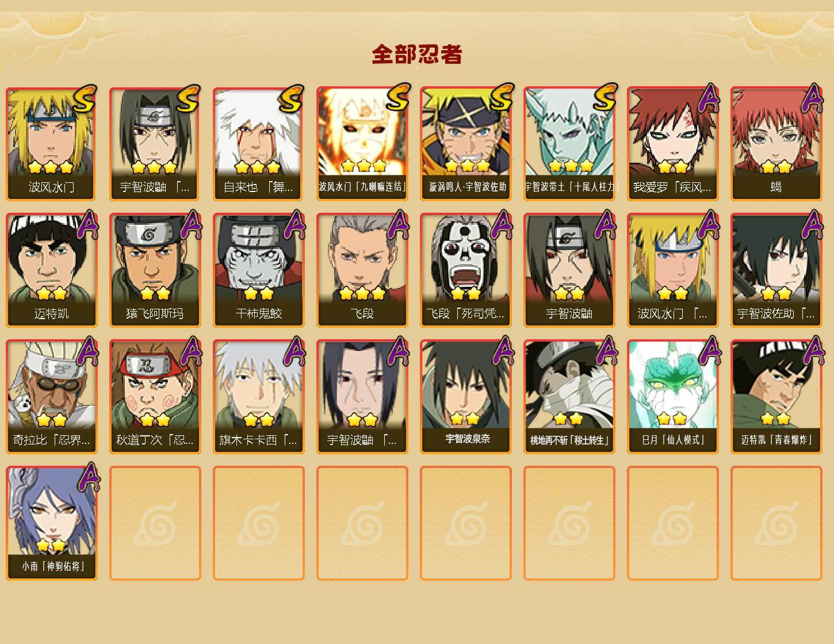Pick 宇智波带土「十尾人柱力」 card
Image resolution: width=834 pixels, height=644 pixels.
point(569,144)
